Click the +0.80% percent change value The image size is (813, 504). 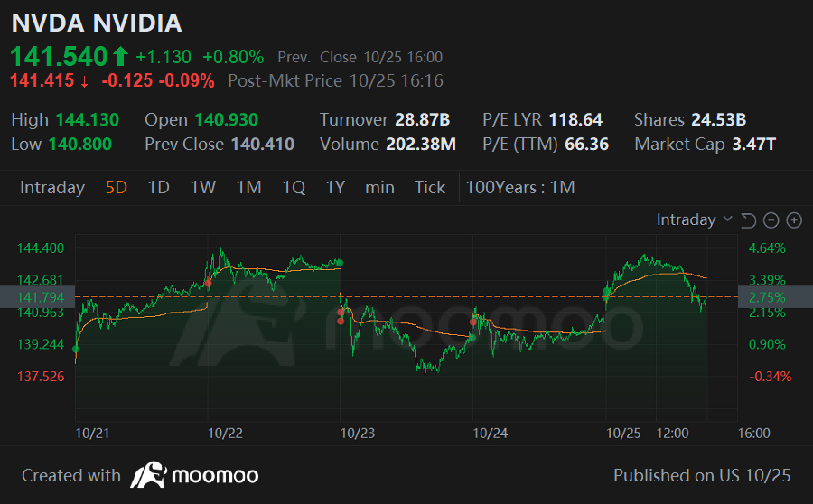tap(233, 57)
